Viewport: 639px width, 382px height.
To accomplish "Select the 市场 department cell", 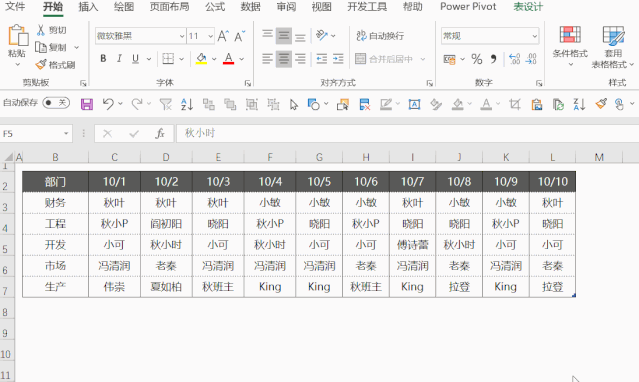I will click(x=55, y=266).
